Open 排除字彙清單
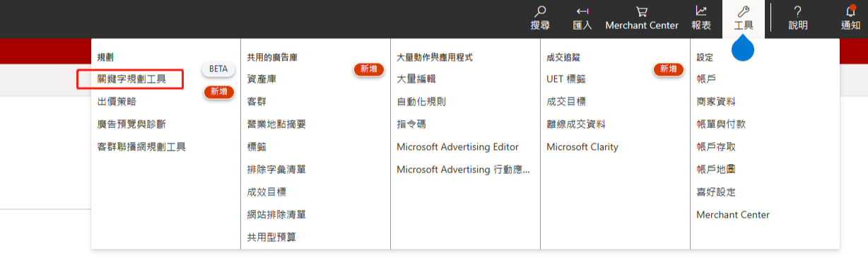Viewport: 868px width, 258px height. coord(276,170)
